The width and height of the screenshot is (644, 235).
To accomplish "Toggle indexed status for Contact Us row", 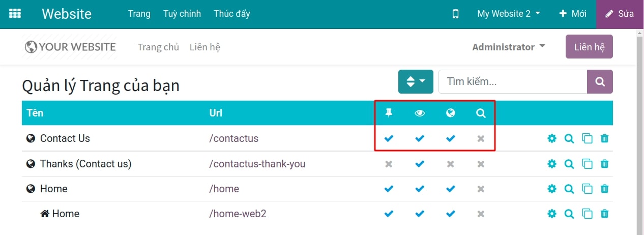I will click(481, 138).
